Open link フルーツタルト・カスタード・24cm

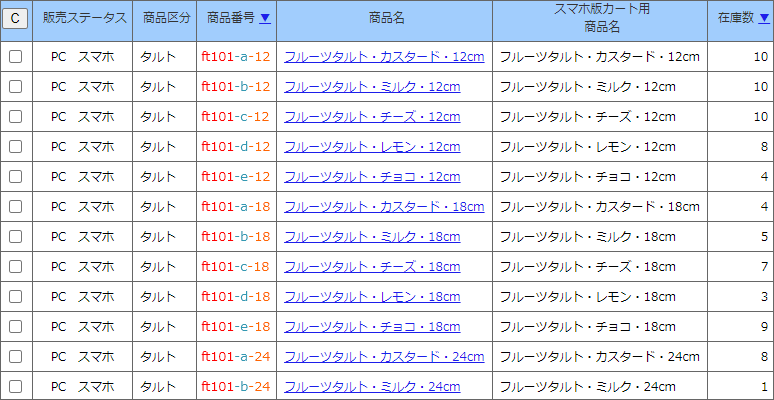click(x=384, y=356)
